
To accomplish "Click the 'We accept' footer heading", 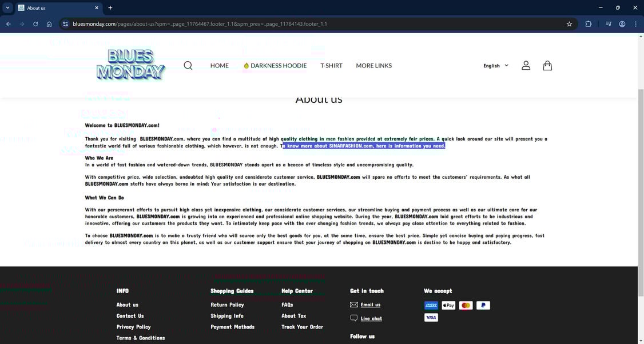I will (x=438, y=291).
